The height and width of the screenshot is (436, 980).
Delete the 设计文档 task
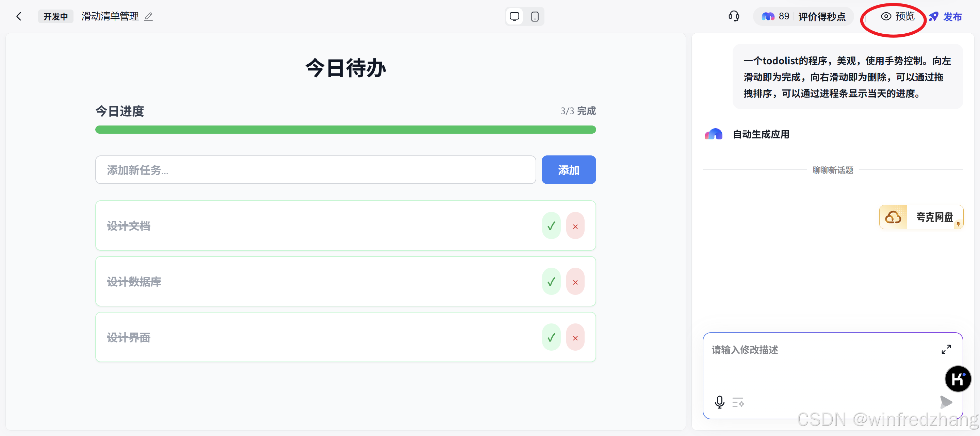pyautogui.click(x=575, y=226)
